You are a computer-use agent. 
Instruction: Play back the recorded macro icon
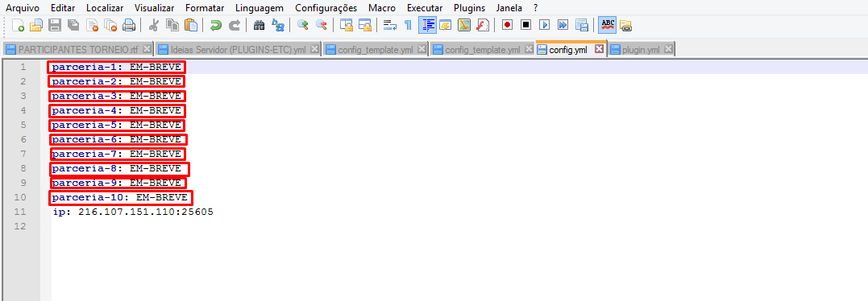point(544,25)
